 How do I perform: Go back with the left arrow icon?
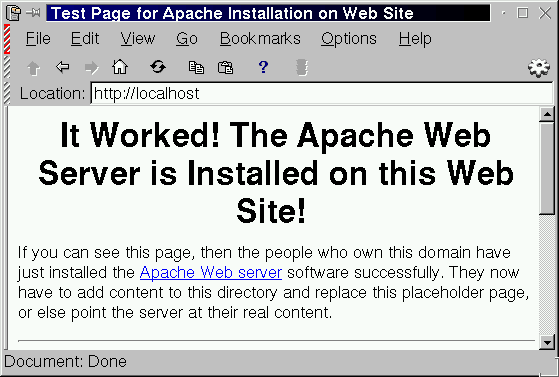tap(62, 67)
